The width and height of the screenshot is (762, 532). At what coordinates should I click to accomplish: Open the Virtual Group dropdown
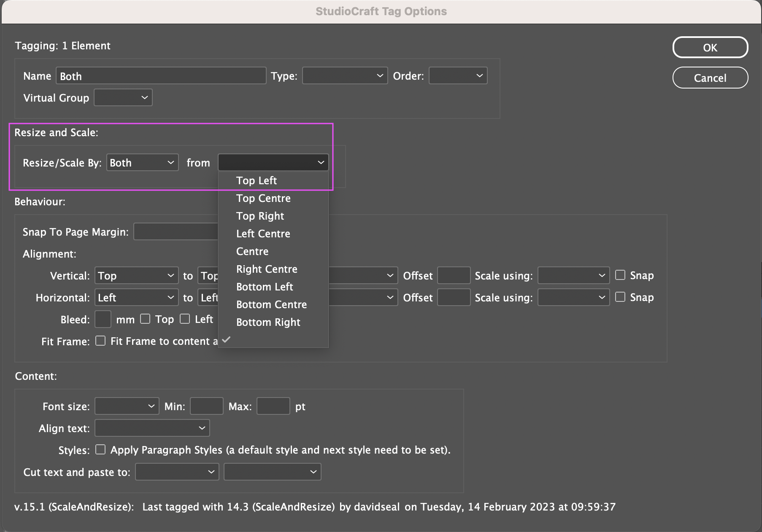pyautogui.click(x=123, y=98)
